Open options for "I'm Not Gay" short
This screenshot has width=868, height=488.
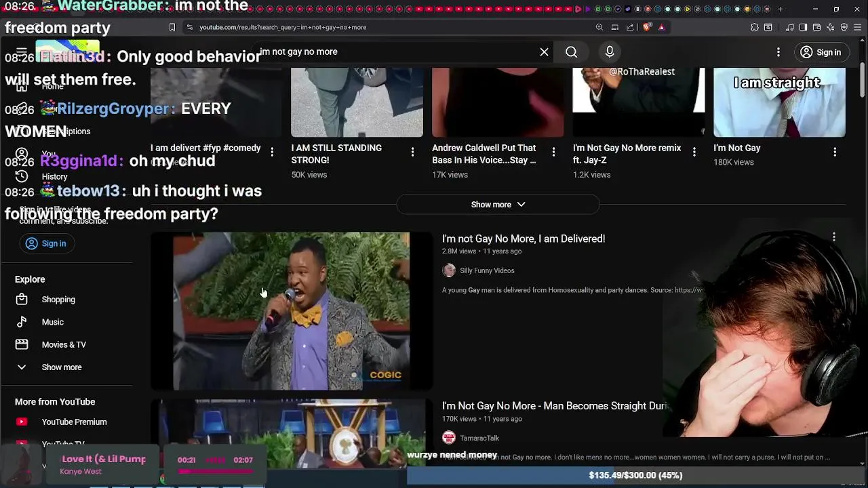point(835,152)
